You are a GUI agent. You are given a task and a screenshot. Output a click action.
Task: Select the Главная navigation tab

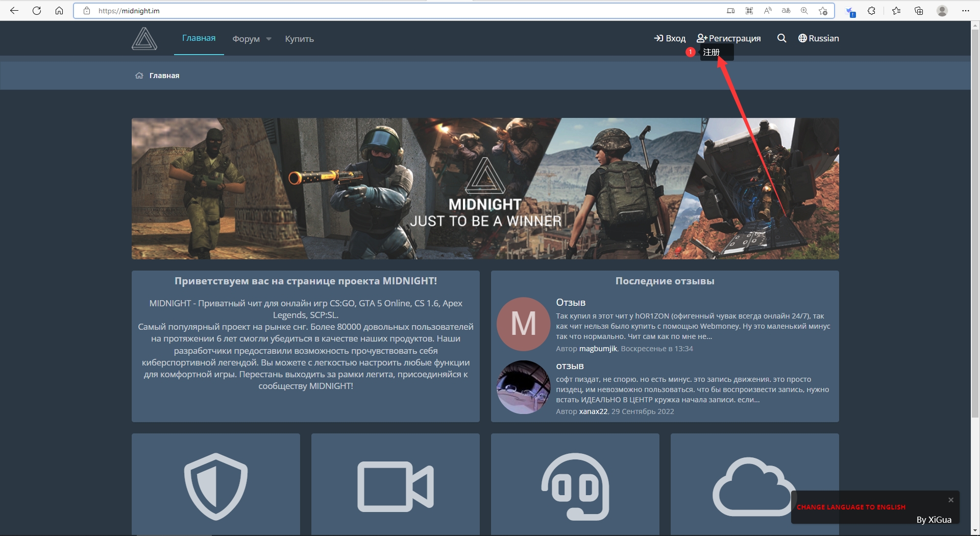tap(199, 38)
